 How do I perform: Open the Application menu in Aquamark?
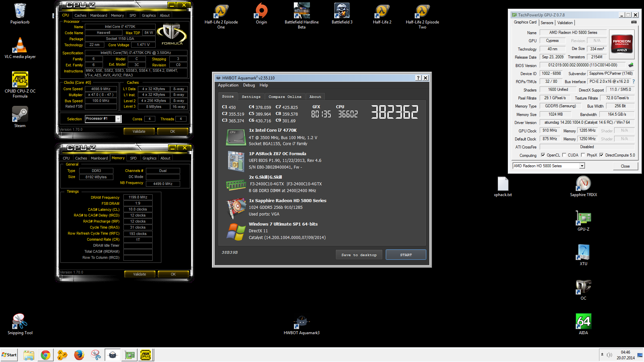tap(228, 85)
